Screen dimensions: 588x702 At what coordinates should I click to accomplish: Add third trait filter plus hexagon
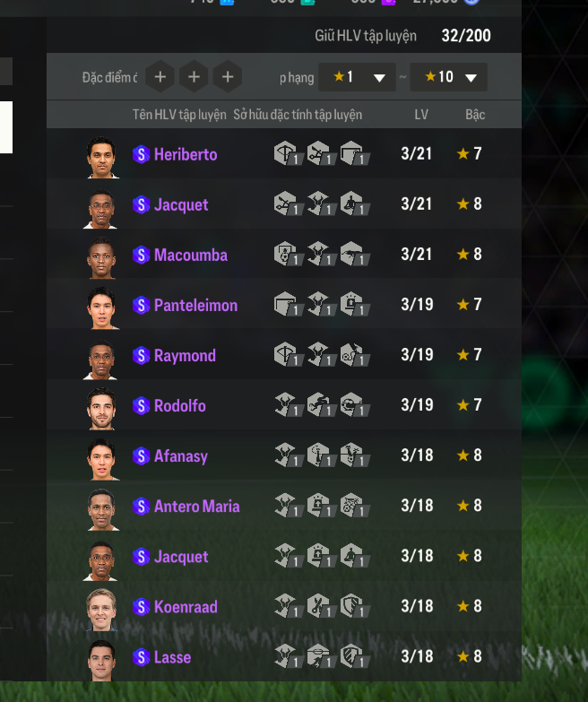228,76
